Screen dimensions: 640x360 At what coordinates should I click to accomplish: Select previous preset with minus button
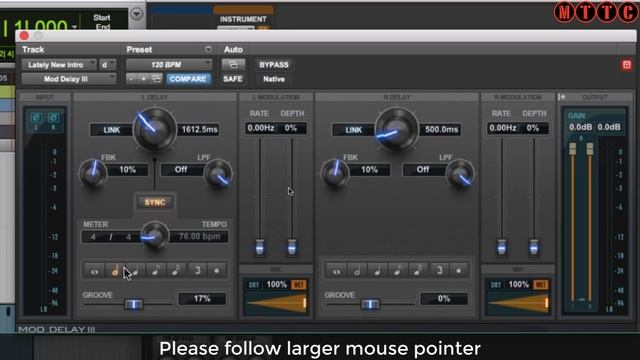click(131, 79)
